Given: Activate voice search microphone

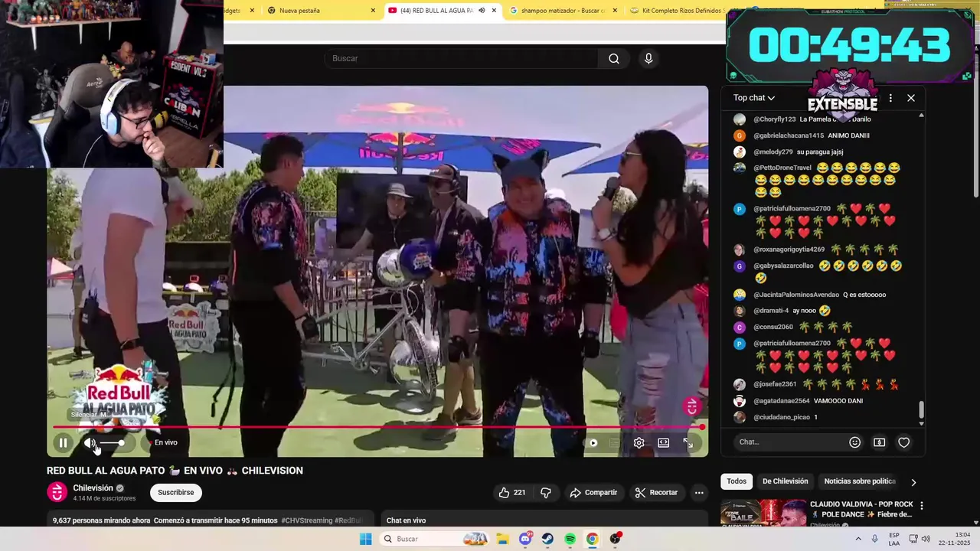Looking at the screenshot, I should tap(648, 58).
